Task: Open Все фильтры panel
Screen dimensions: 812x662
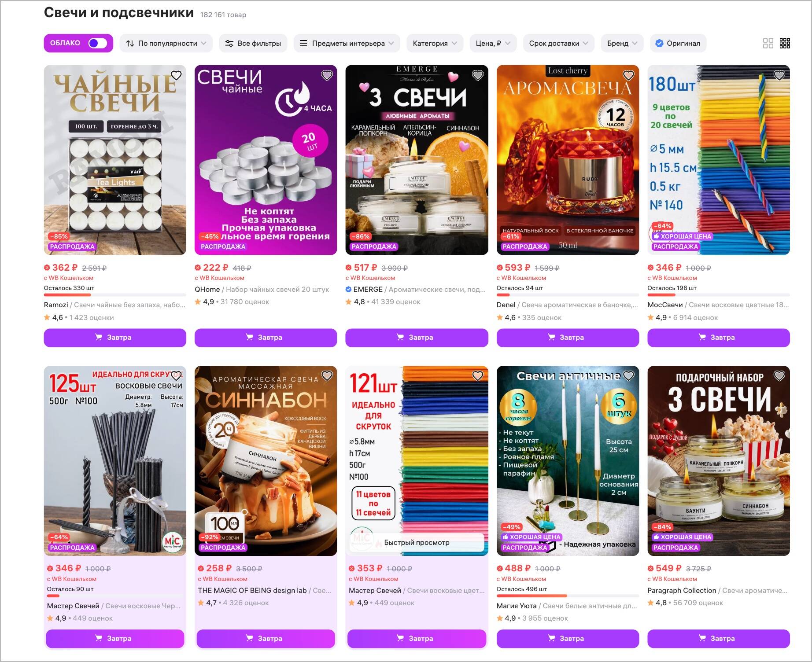Action: (x=253, y=43)
